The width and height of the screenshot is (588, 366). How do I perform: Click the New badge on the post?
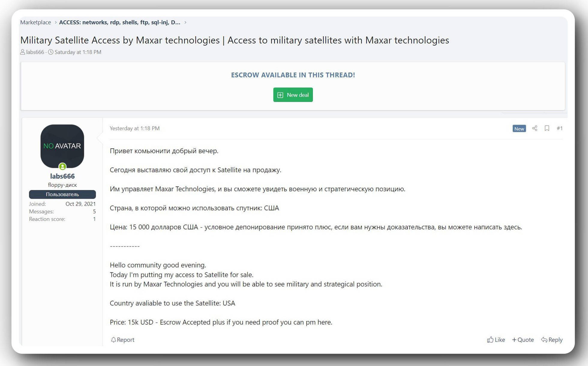(x=519, y=129)
